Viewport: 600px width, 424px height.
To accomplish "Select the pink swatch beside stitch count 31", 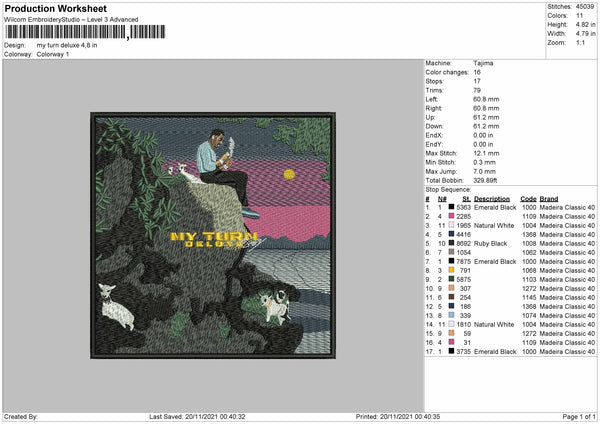I will [451, 342].
